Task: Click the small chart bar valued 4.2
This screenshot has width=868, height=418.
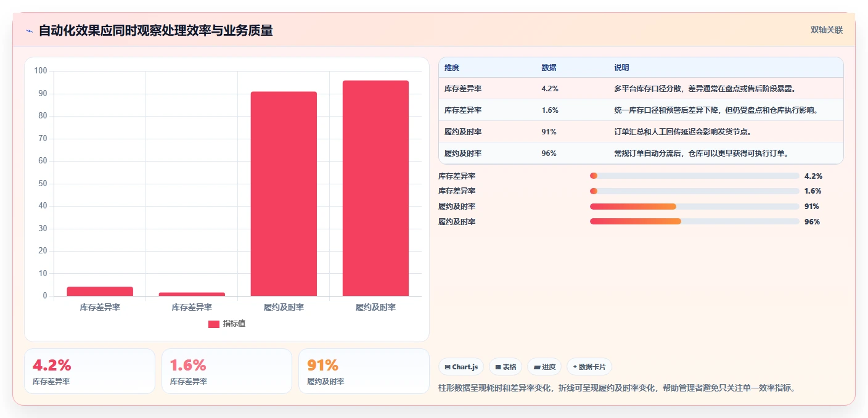Action: click(100, 291)
